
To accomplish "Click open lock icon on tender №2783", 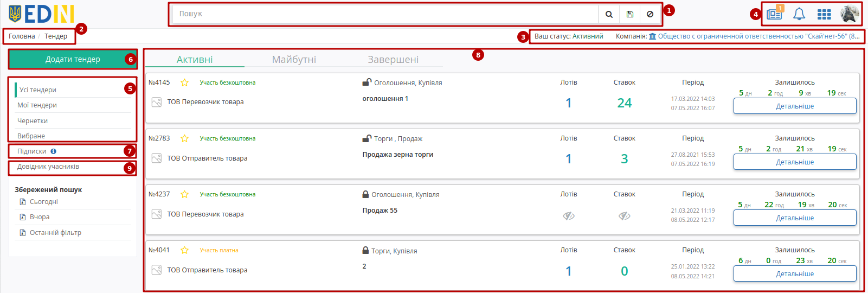I will (x=367, y=138).
